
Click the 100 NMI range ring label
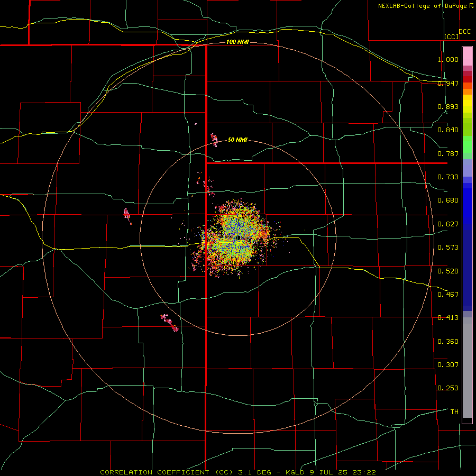pyautogui.click(x=237, y=42)
